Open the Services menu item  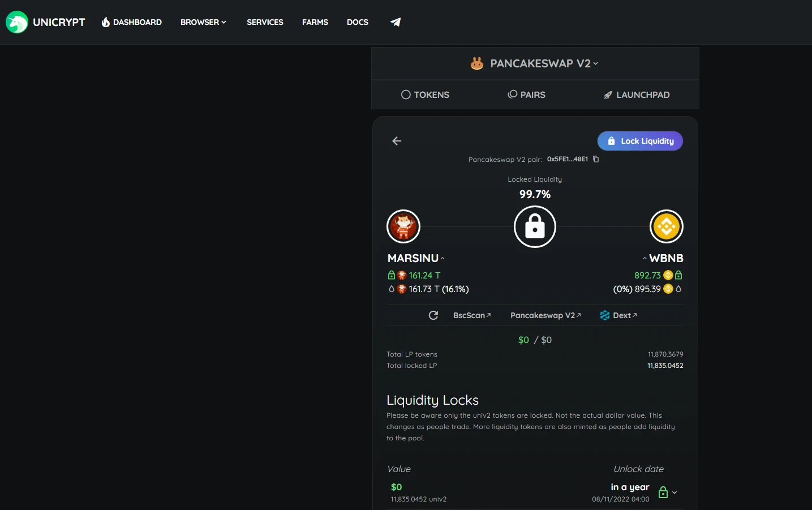(x=265, y=22)
